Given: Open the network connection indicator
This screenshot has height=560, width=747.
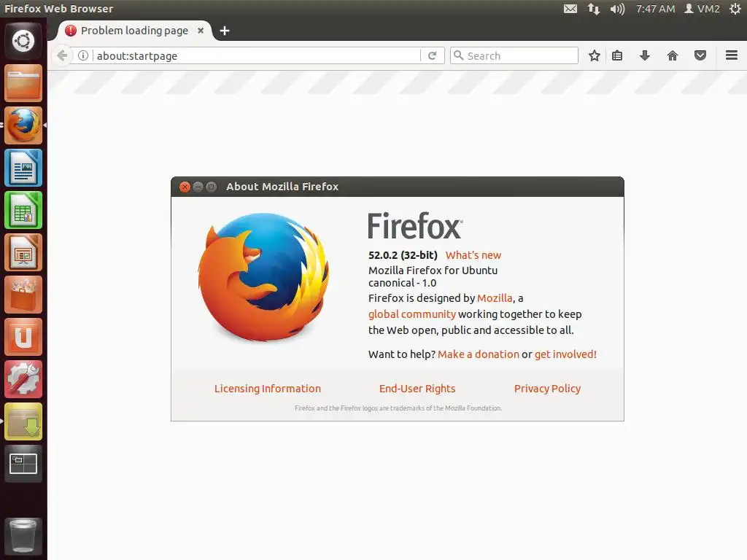Looking at the screenshot, I should [594, 9].
